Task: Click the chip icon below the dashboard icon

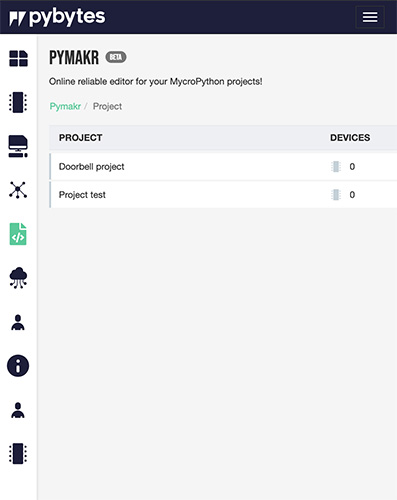Action: click(x=18, y=102)
